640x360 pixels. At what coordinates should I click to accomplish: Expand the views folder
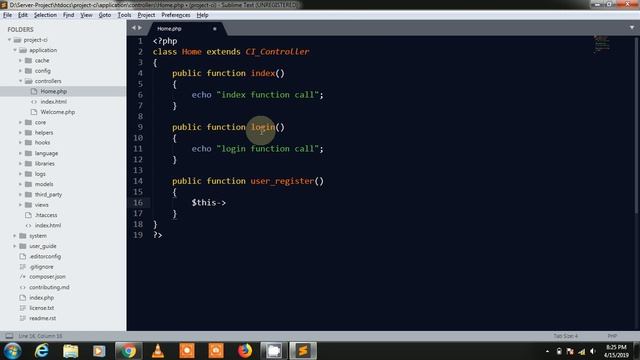[x=20, y=205]
